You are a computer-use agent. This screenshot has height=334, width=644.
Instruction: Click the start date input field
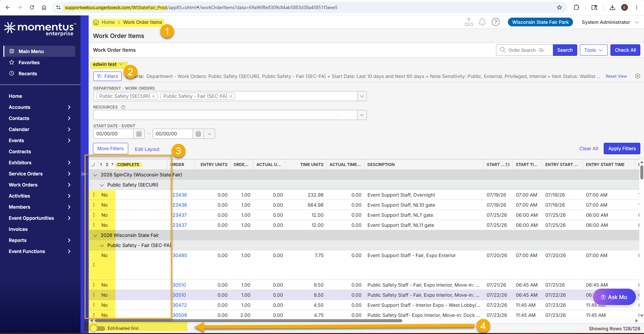point(114,134)
